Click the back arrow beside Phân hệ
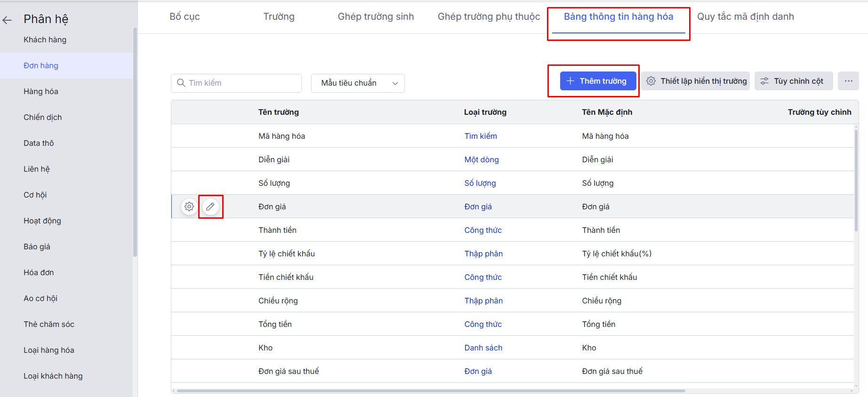This screenshot has width=868, height=397. tap(7, 20)
